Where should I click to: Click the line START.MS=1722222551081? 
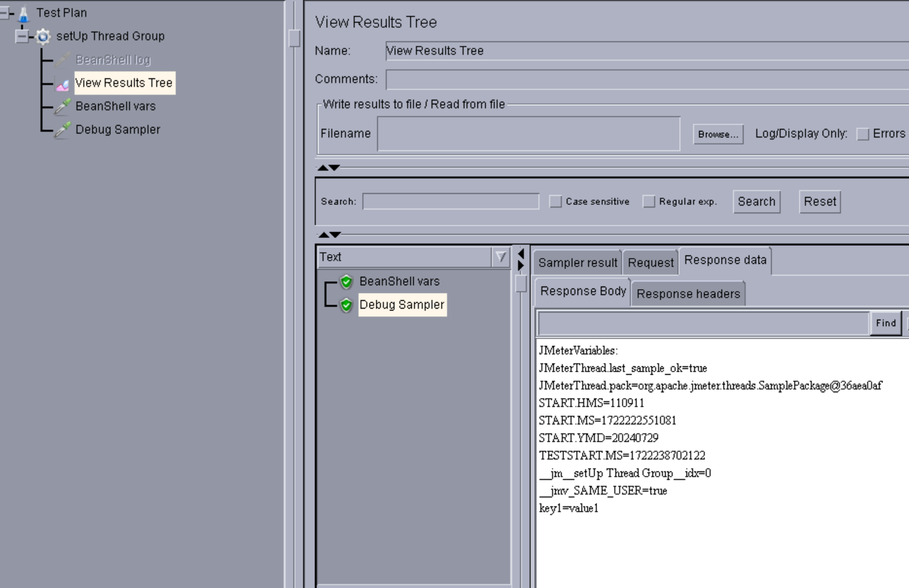tap(608, 421)
